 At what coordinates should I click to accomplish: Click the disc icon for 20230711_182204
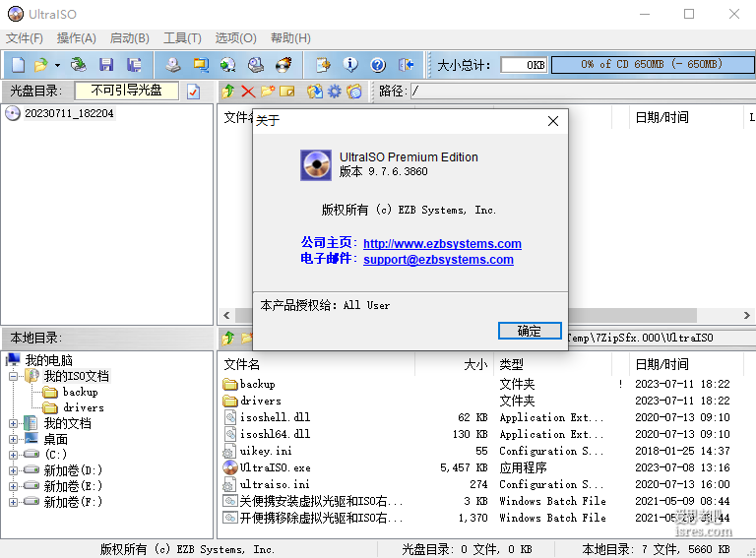point(13,113)
